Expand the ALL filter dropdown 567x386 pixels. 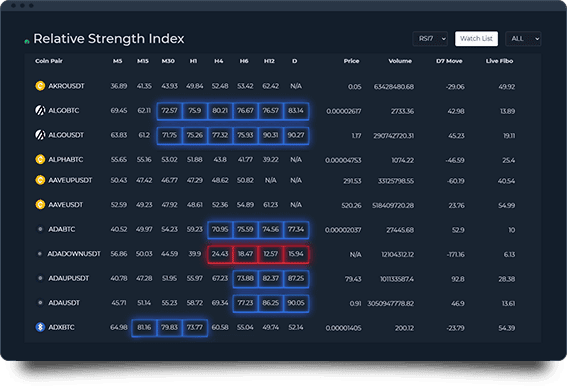coord(523,39)
